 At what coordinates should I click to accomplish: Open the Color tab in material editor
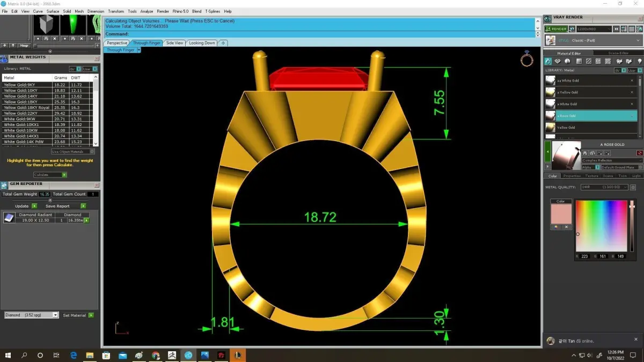pos(552,176)
